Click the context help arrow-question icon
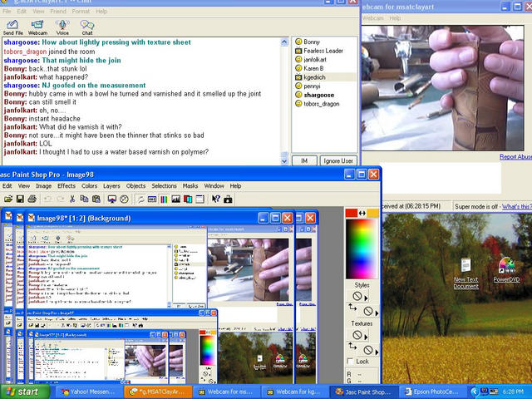This screenshot has width=532, height=399. [x=216, y=199]
